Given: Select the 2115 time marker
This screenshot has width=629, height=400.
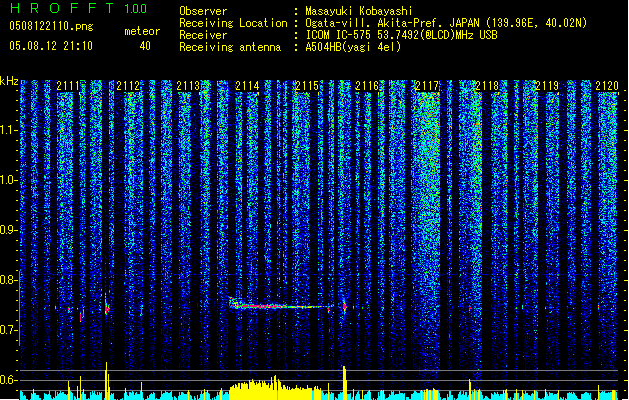Looking at the screenshot, I should click(x=307, y=86).
